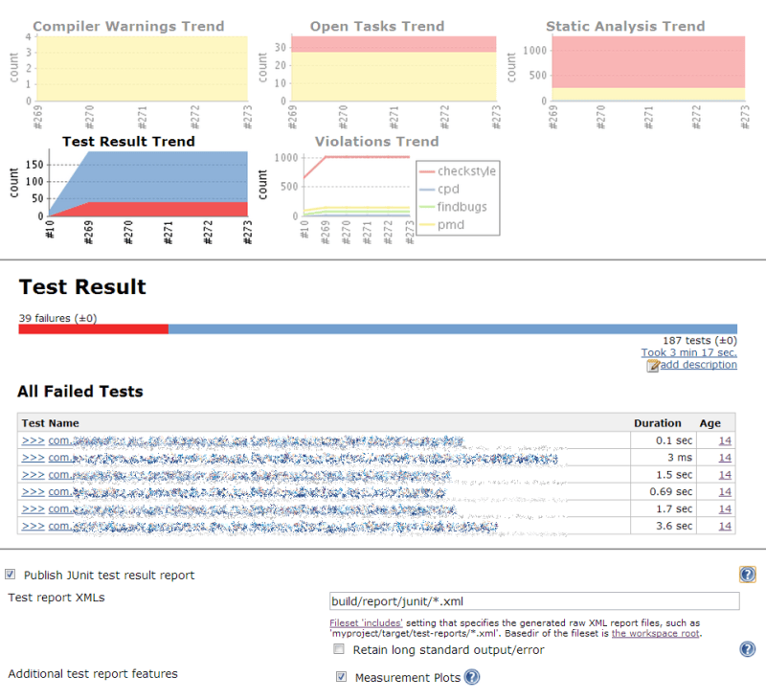Open age 14 link in 0.1 sec row

pyautogui.click(x=725, y=440)
